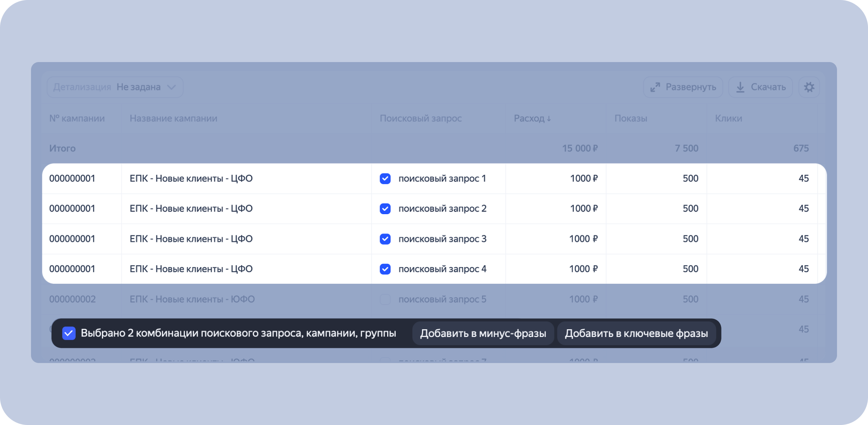The height and width of the screenshot is (425, 868).
Task: Toggle the select-all checkbox in the bottom bar
Action: (x=69, y=333)
